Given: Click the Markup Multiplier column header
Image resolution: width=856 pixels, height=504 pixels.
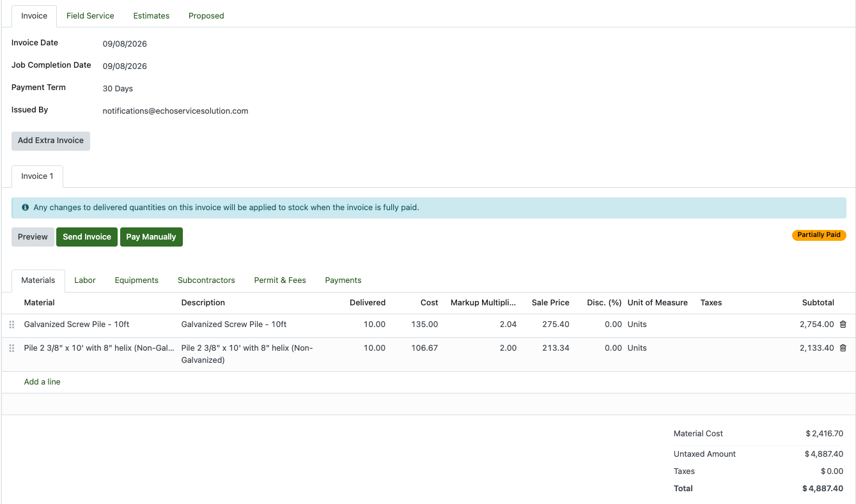Looking at the screenshot, I should pyautogui.click(x=483, y=303).
